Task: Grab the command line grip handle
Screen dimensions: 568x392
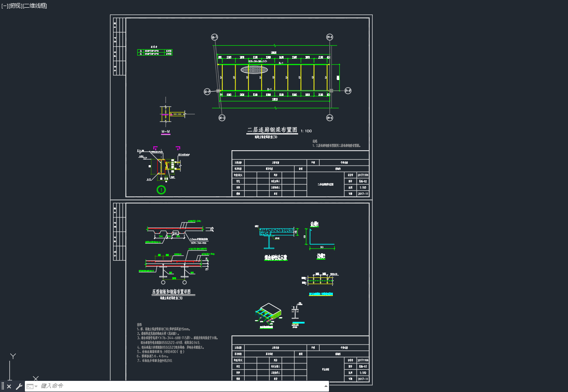Action: pos(3,386)
